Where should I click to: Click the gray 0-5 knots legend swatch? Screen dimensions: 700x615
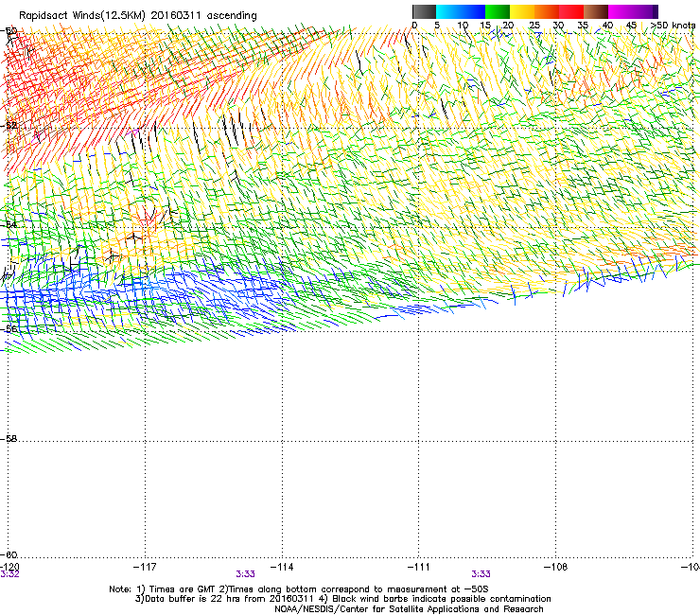click(424, 11)
